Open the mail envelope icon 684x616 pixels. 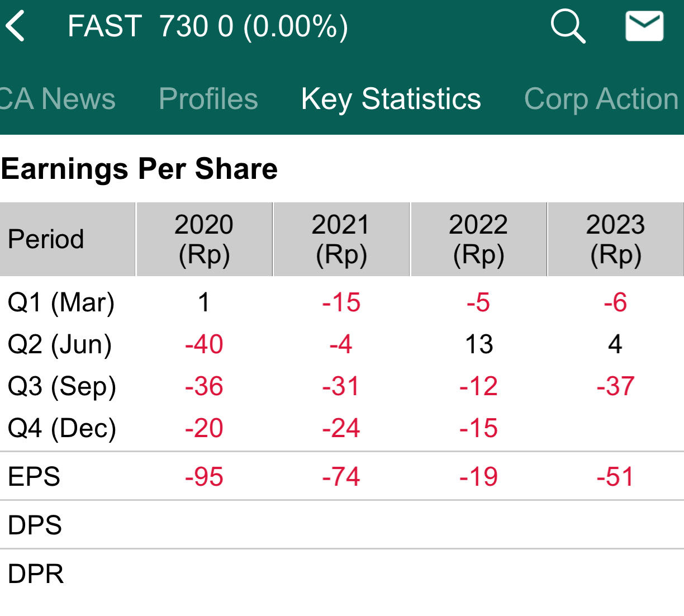644,26
